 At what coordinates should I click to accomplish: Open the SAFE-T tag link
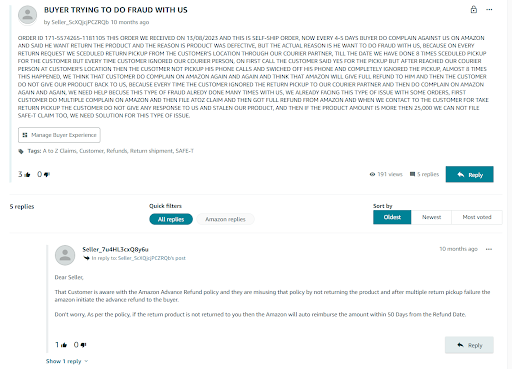[x=184, y=151]
